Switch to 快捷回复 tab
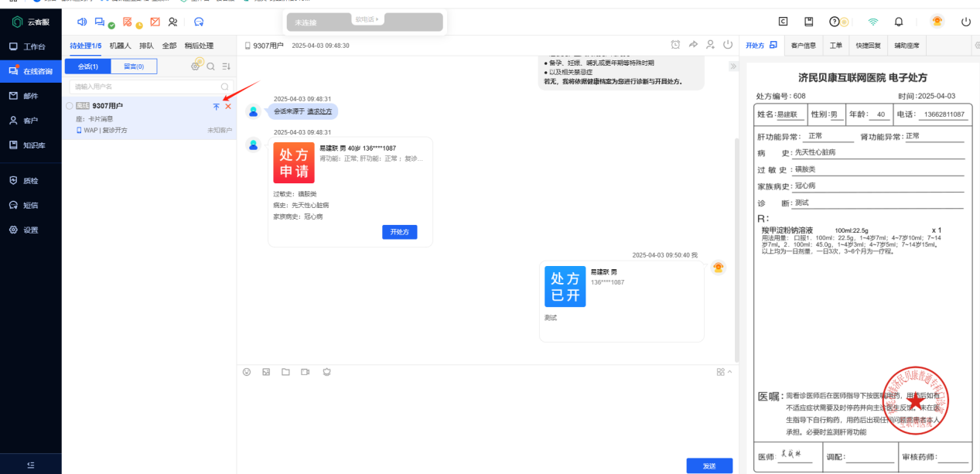 click(x=868, y=46)
